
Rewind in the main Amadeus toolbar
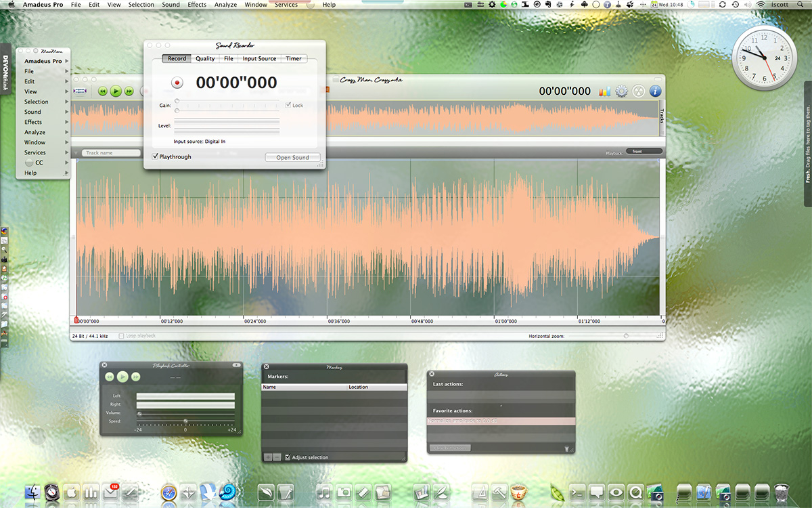click(x=103, y=91)
